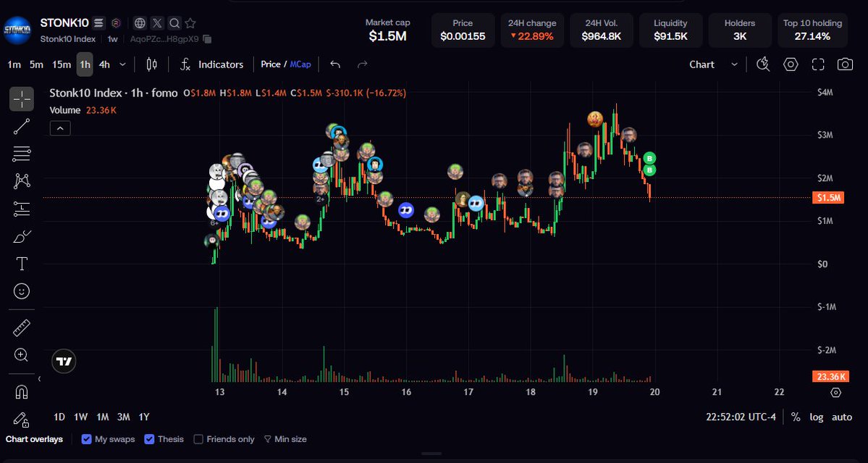Open the Chart layout dropdown
Viewport: 868px width, 463px height.
point(713,64)
